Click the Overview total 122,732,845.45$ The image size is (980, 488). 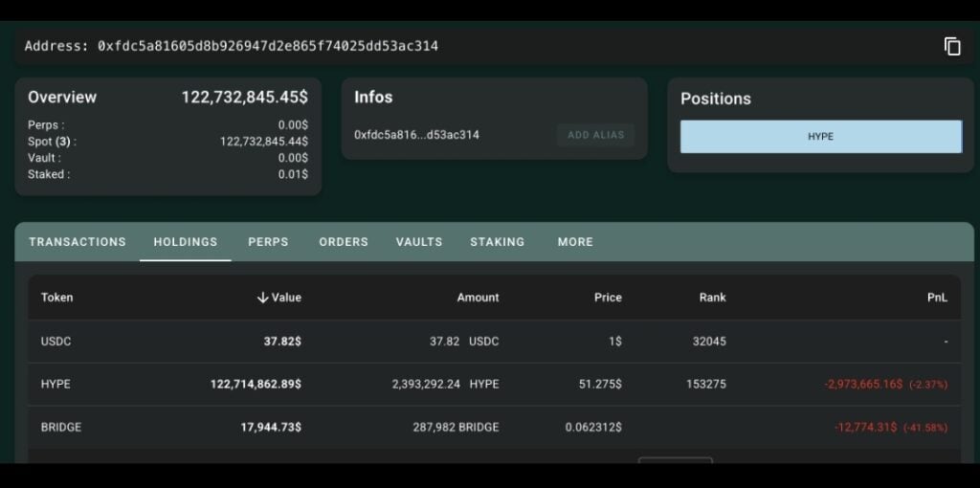[244, 98]
